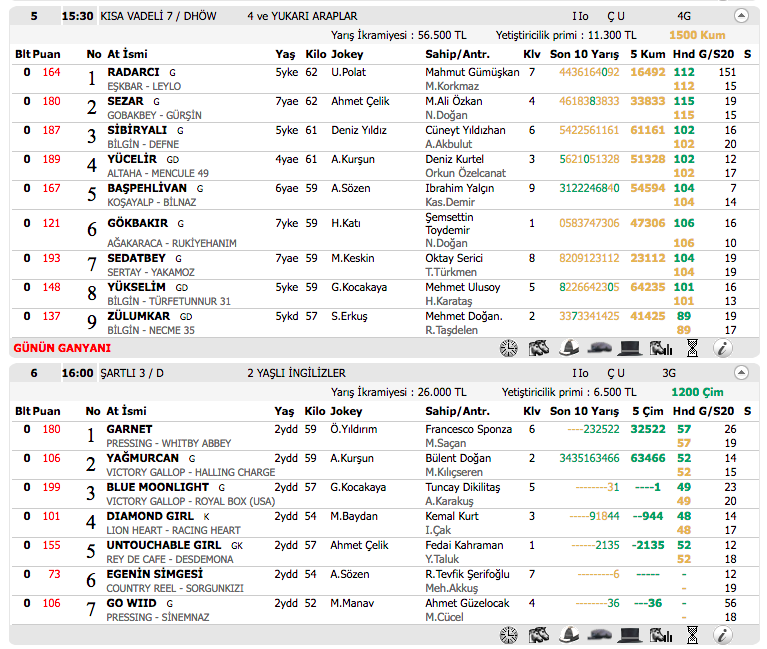Open the bar chart icon under race 5
This screenshot has height=649, width=767.
[x=661, y=348]
